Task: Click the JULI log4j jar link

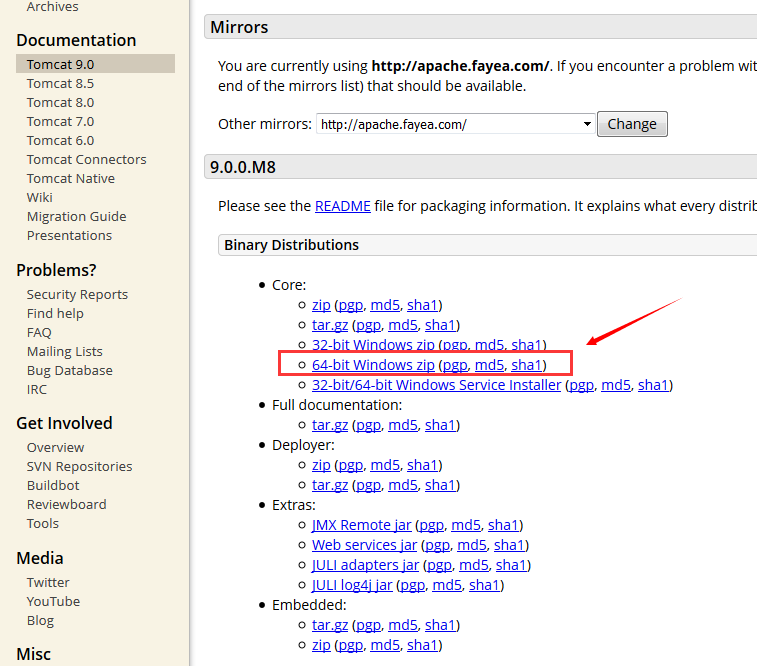Action: tap(352, 585)
